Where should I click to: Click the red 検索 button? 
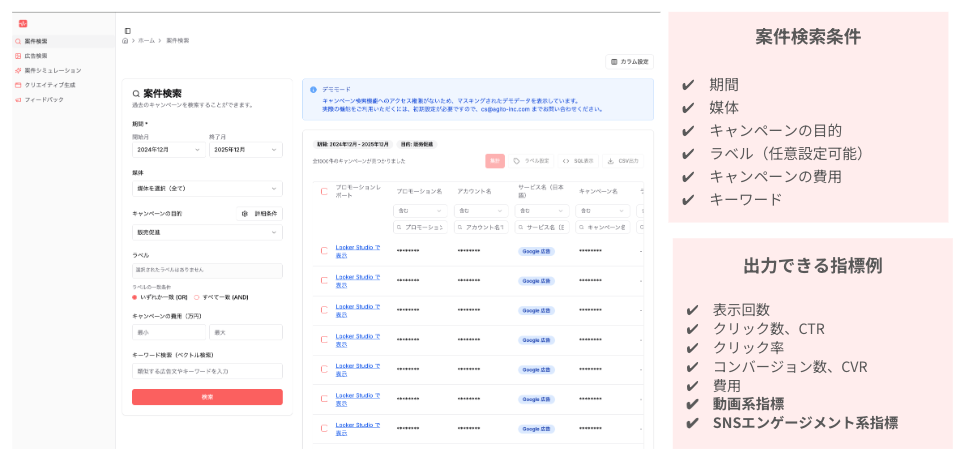coord(207,397)
